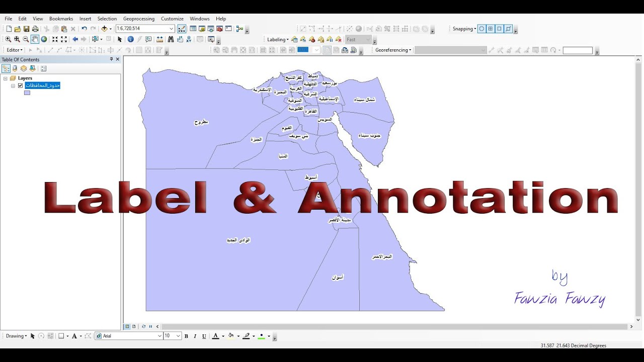Launch ModelBuilder from the toolbar
Image resolution: width=644 pixels, height=362 pixels.
(239, 29)
